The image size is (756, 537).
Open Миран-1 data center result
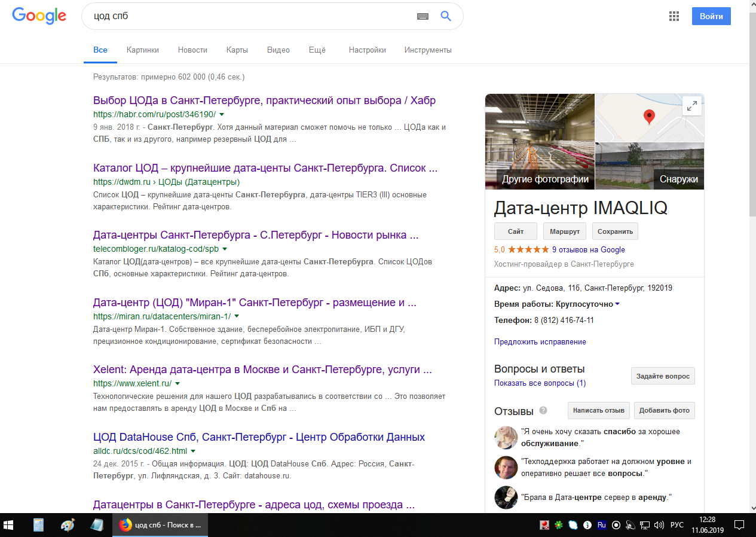(x=255, y=303)
